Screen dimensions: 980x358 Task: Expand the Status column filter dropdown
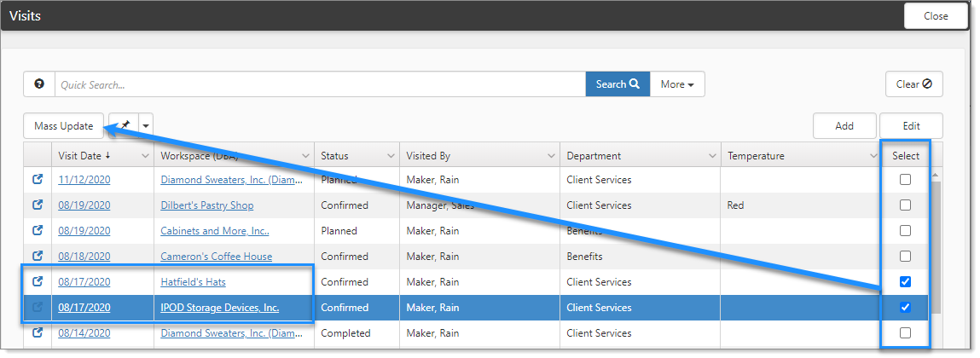[391, 156]
